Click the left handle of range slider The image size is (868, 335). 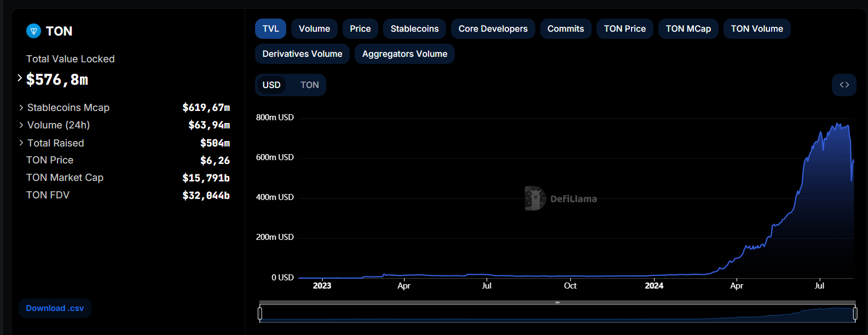pyautogui.click(x=260, y=313)
